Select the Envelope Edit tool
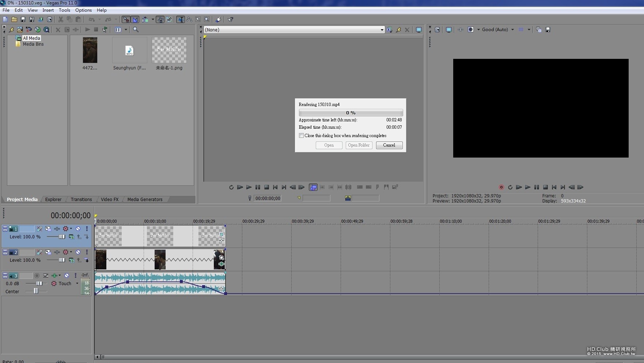The image size is (644, 363). (189, 19)
